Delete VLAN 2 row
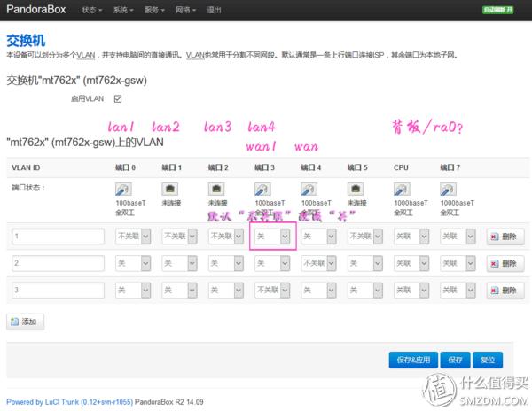 (x=505, y=264)
